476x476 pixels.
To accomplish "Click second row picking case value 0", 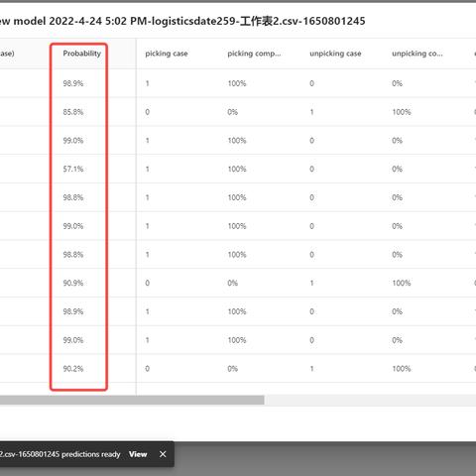I will pyautogui.click(x=148, y=112).
